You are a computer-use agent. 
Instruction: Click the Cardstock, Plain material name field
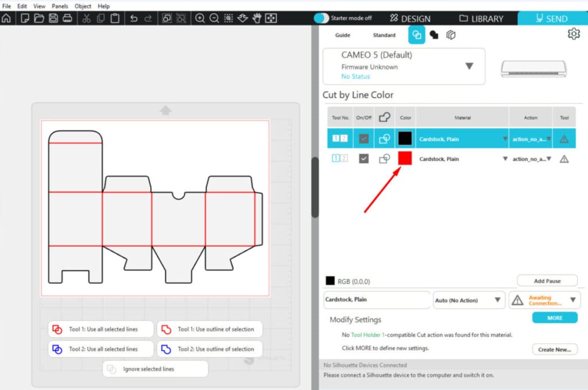(x=376, y=300)
